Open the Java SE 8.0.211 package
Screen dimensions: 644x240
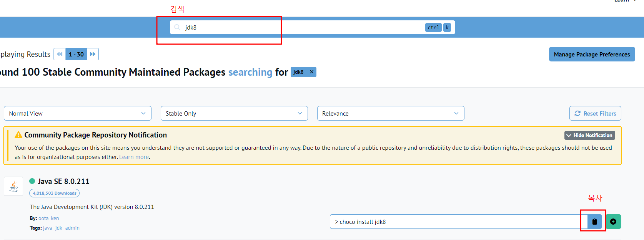[x=63, y=181]
